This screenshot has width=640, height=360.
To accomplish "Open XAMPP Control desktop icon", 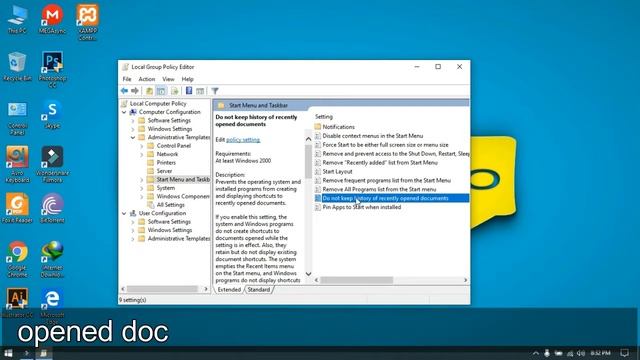I will 87,22.
